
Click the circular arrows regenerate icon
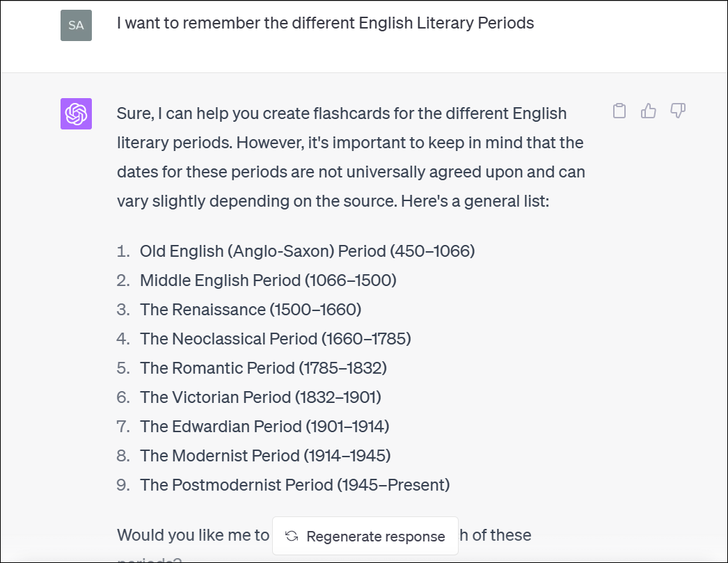click(292, 536)
